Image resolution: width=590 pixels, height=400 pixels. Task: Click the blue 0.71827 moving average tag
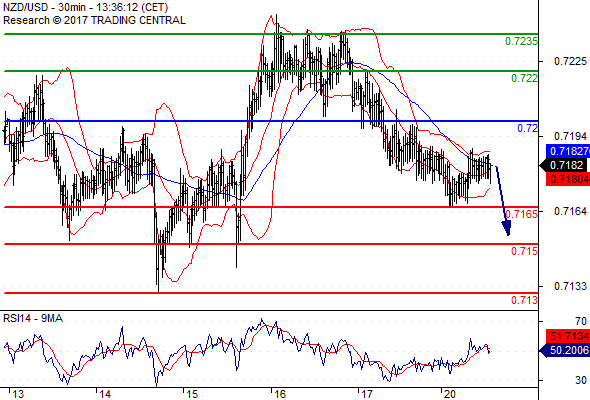[x=568, y=151]
